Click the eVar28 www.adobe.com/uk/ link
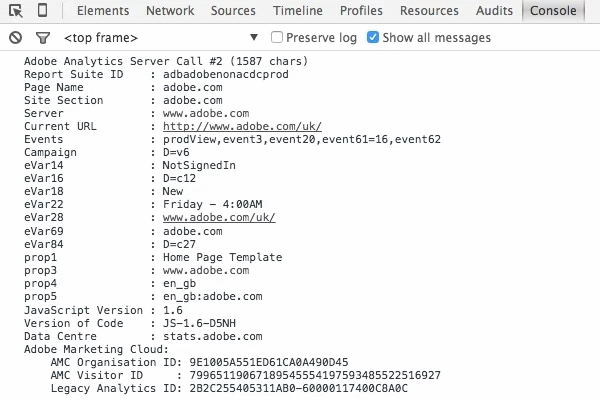Screen dimensions: 600x400 click(x=219, y=217)
